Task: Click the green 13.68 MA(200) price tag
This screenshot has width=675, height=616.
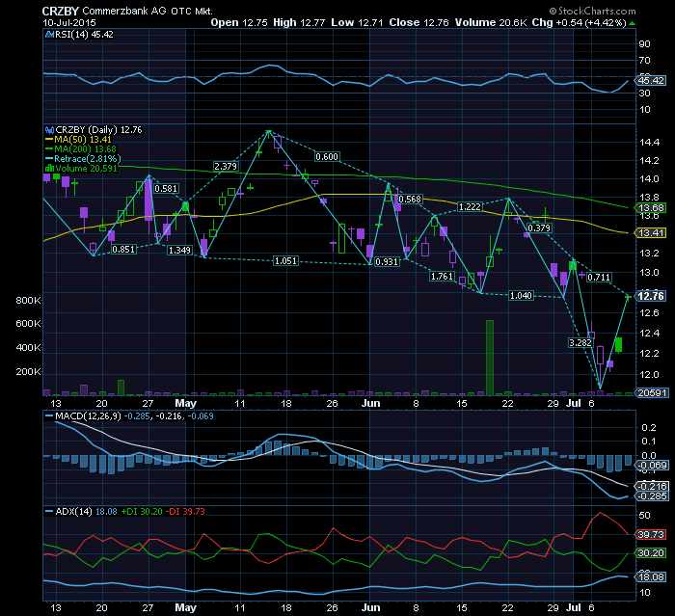Action: coord(651,208)
